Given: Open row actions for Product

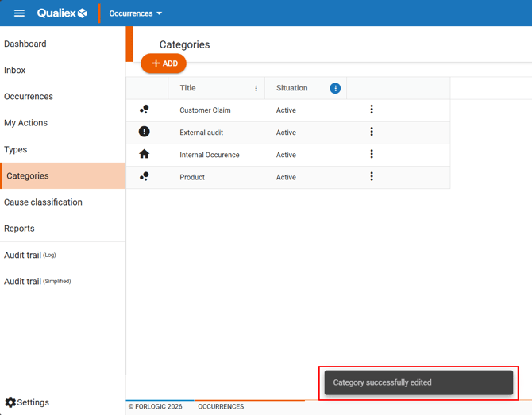Looking at the screenshot, I should (x=372, y=176).
